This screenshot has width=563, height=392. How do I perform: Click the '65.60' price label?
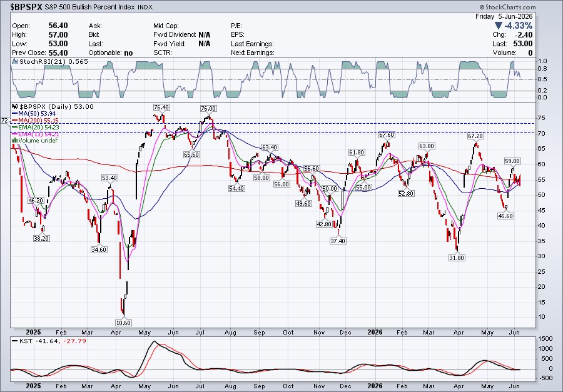(x=191, y=154)
